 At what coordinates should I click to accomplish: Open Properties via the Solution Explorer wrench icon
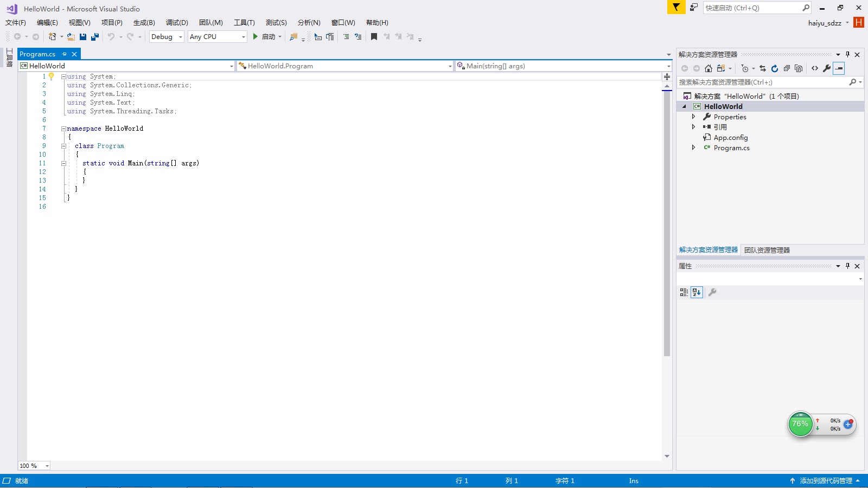pyautogui.click(x=827, y=68)
